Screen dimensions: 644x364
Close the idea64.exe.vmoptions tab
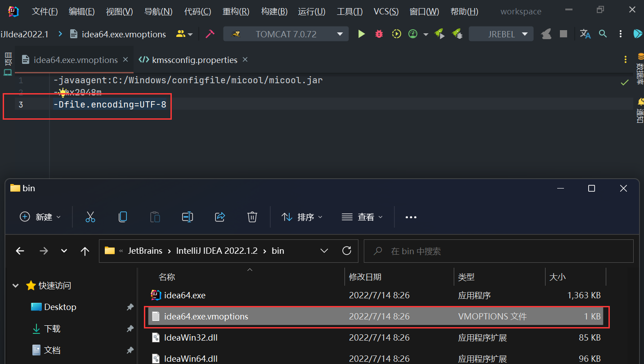[125, 59]
